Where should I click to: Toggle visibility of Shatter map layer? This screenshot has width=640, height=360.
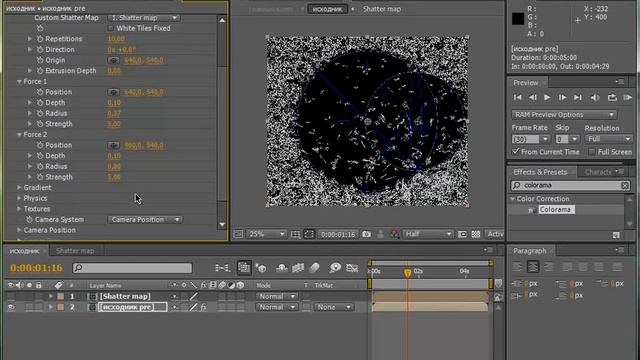point(11,297)
